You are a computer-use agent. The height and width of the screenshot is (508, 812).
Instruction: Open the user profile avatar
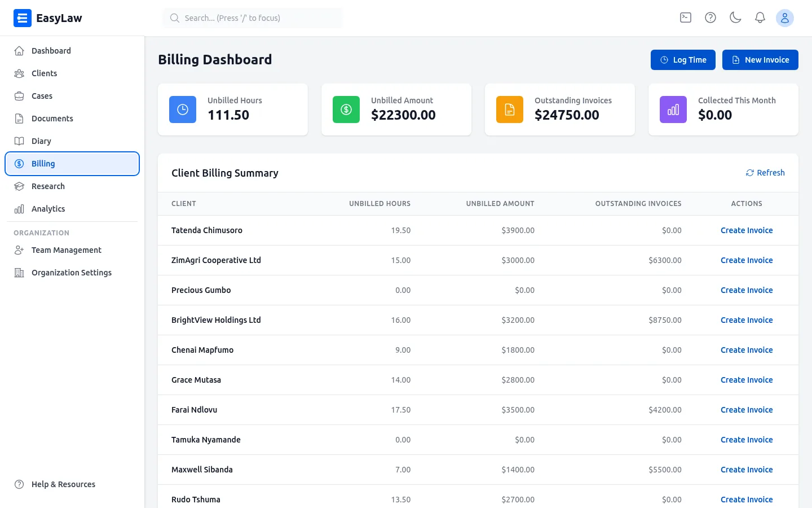tap(785, 17)
